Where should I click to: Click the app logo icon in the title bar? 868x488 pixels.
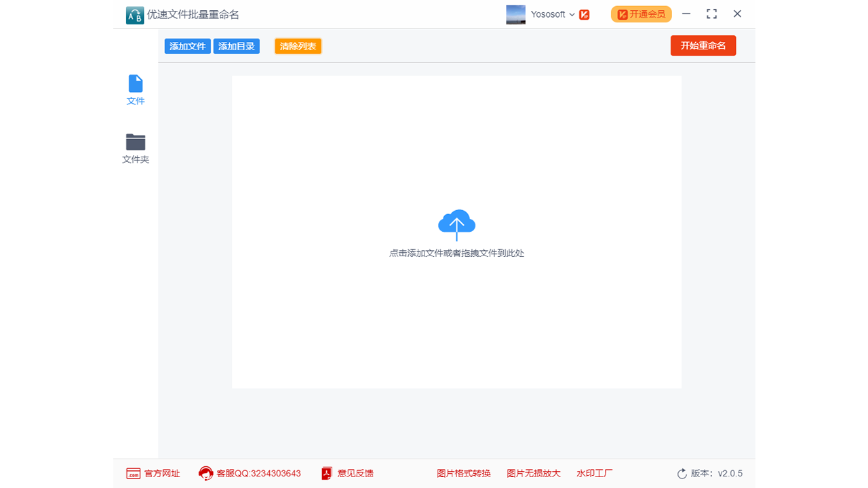[x=134, y=14]
